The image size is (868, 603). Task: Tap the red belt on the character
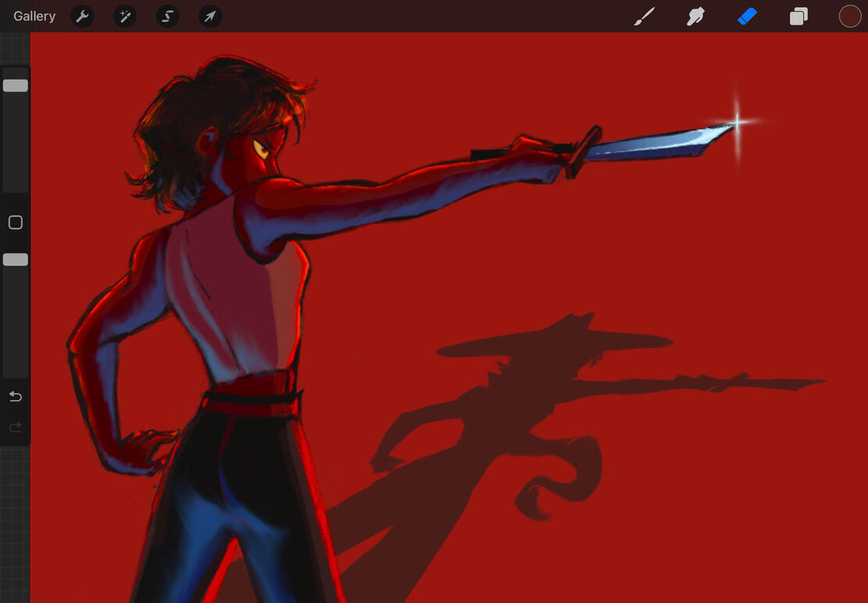252,394
